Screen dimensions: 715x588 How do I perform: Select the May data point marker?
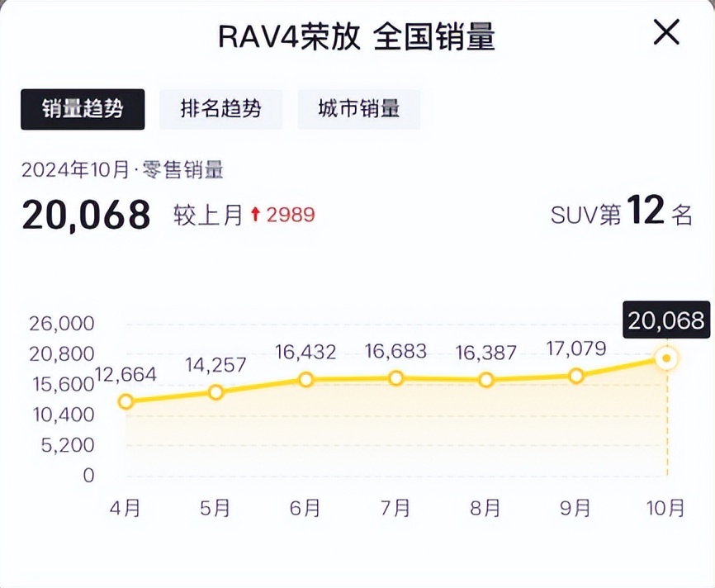point(215,391)
